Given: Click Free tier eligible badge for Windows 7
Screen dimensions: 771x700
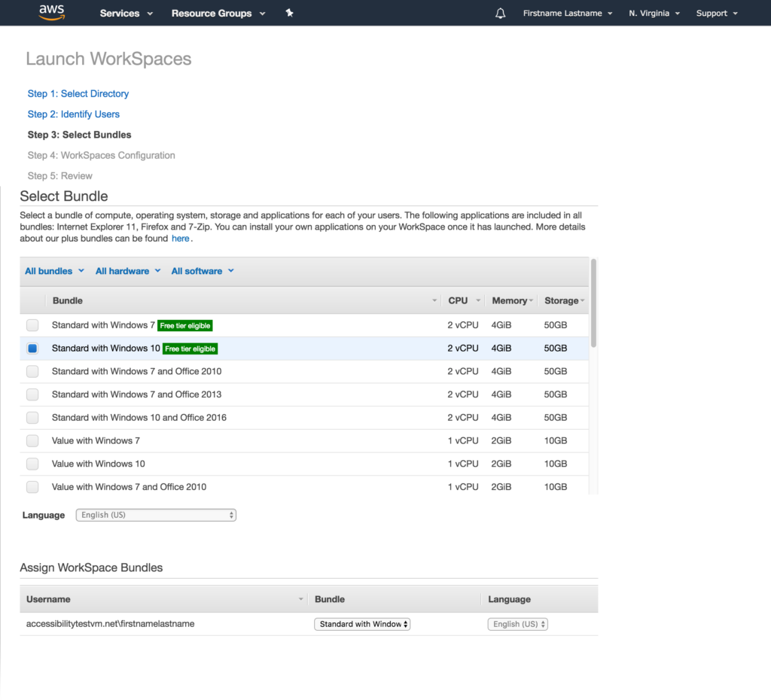Looking at the screenshot, I should (185, 325).
